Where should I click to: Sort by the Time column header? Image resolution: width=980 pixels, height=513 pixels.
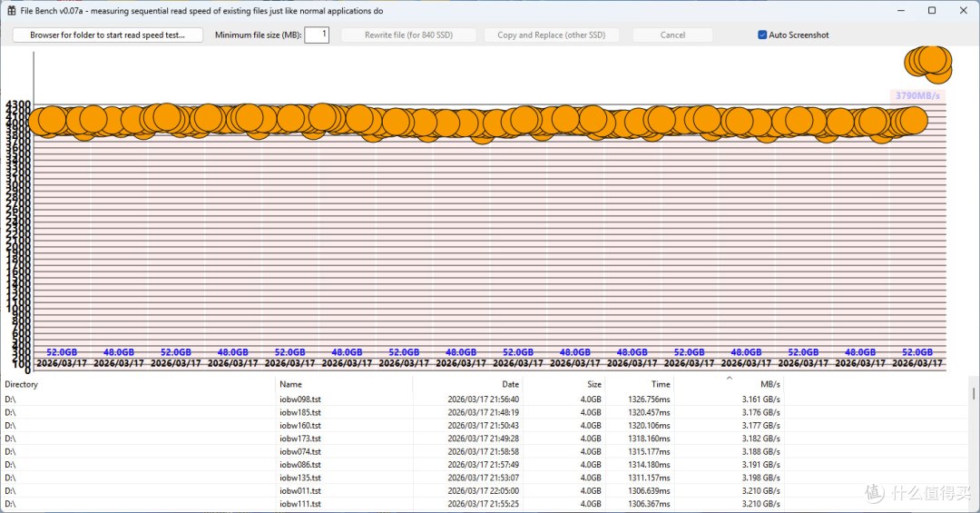click(640, 384)
